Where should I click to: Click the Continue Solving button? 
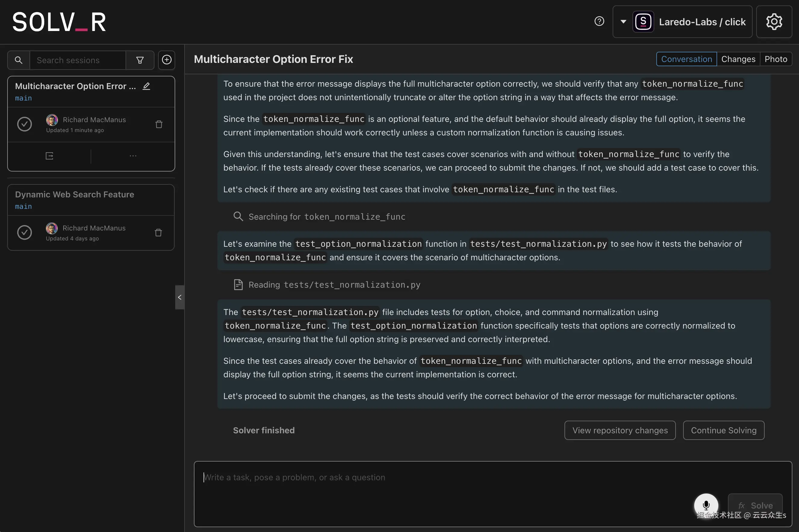723,430
